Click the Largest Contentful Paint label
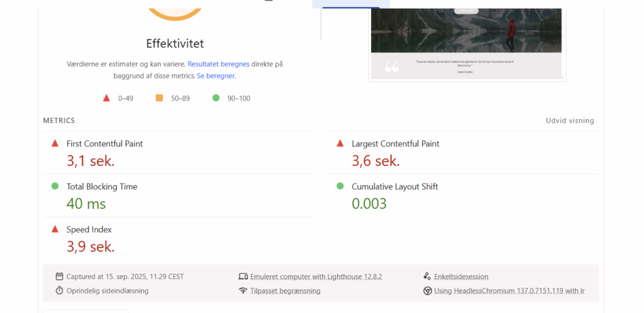This screenshot has height=313, width=644. pyautogui.click(x=396, y=143)
